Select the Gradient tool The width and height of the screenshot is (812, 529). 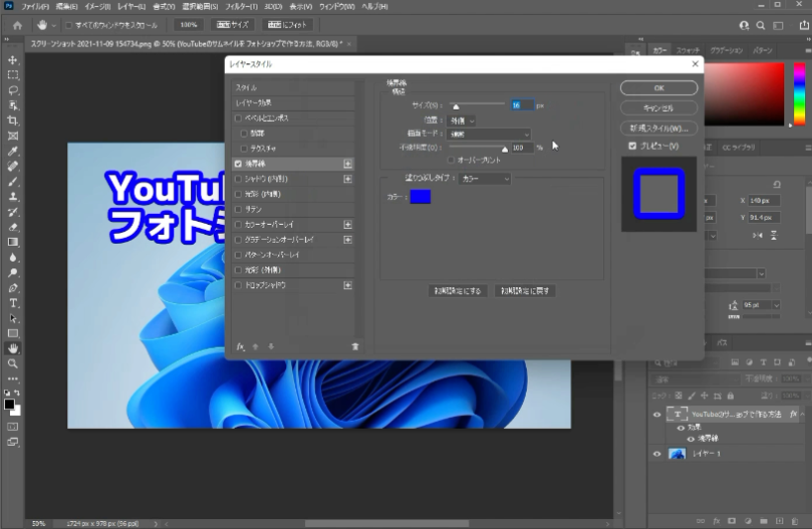(13, 243)
